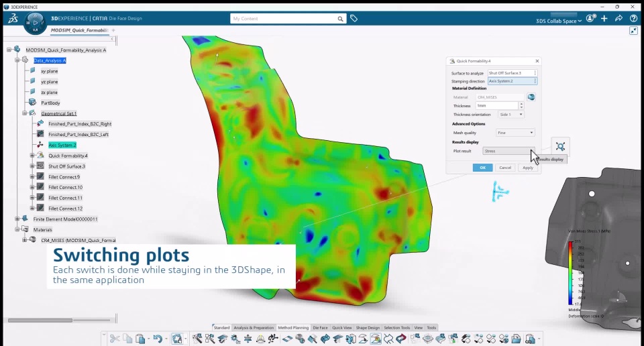Open the View toolbar tab
The width and height of the screenshot is (644, 346).
(419, 327)
